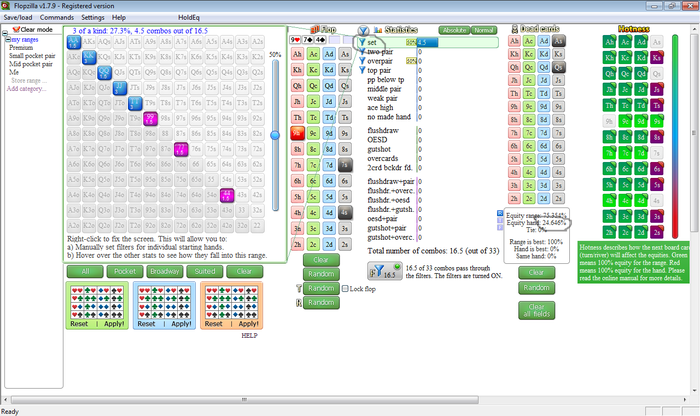
Task: Click the empty turn card slot
Action: [334, 40]
